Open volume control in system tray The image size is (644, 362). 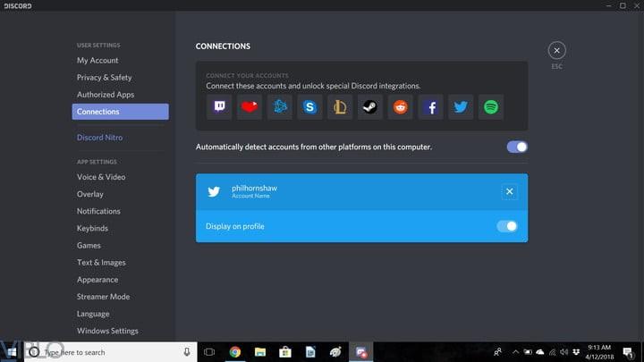[563, 352]
